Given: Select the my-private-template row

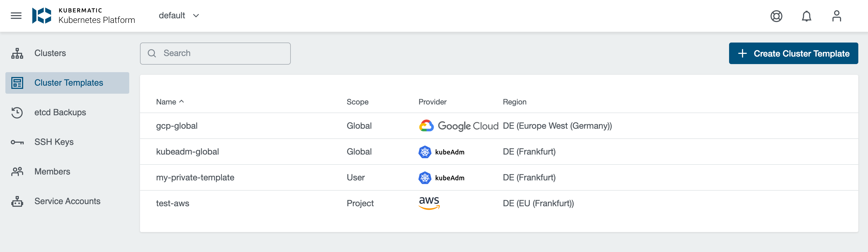Looking at the screenshot, I should tap(195, 177).
